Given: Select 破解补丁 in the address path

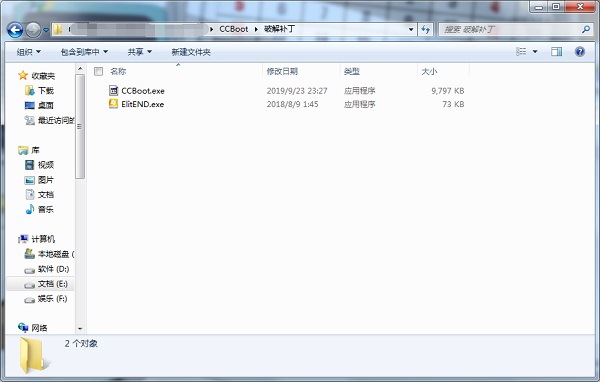Looking at the screenshot, I should 279,29.
